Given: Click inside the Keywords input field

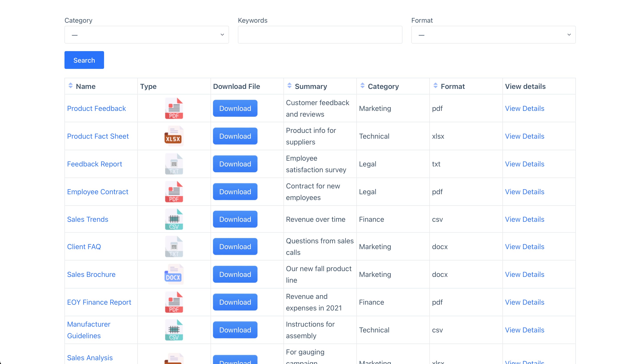Looking at the screenshot, I should (320, 34).
